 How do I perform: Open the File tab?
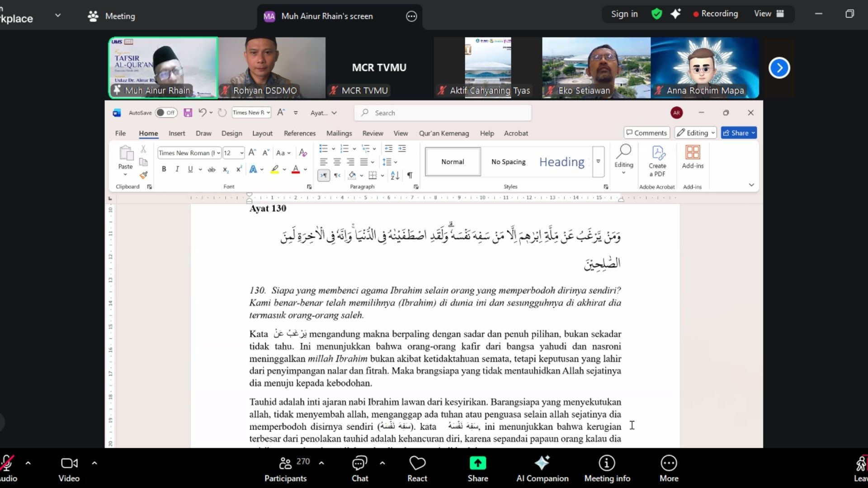[120, 133]
